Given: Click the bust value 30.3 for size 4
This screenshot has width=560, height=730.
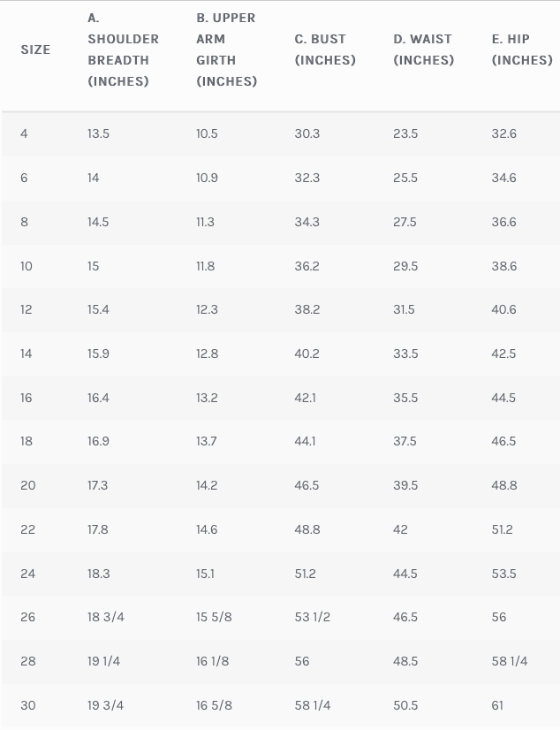Looking at the screenshot, I should (x=306, y=133).
